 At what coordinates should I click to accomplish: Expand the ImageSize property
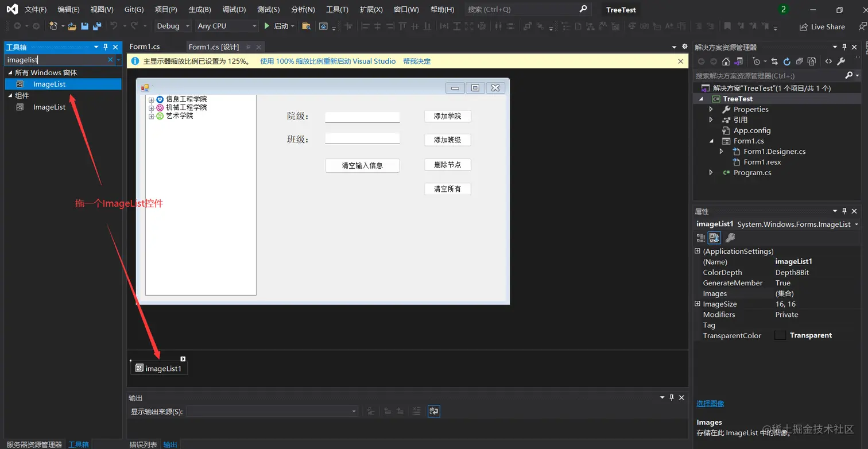point(697,304)
